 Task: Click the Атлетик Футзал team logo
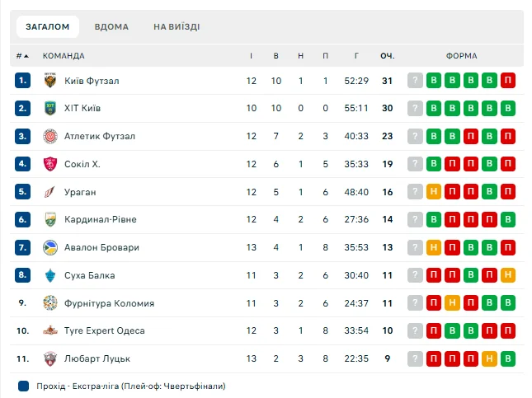(49, 136)
